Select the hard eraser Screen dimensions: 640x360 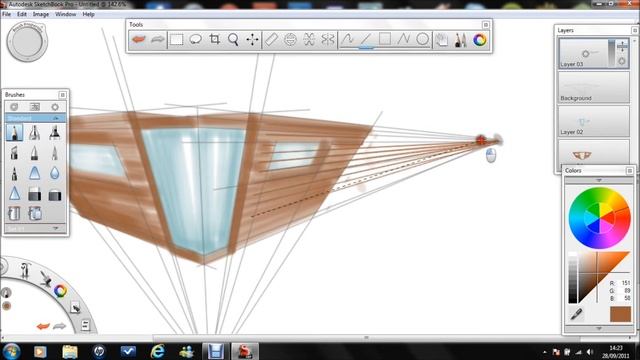pos(35,194)
